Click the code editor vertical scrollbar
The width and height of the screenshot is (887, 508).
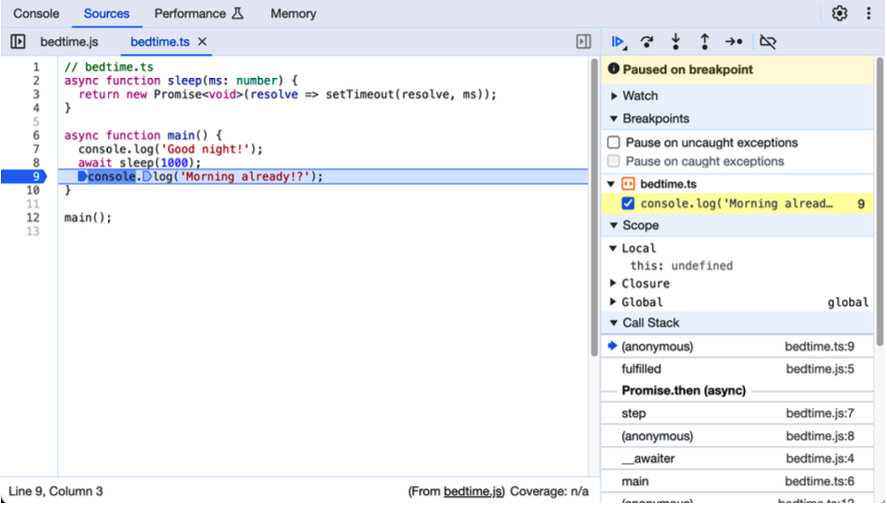tap(594, 208)
